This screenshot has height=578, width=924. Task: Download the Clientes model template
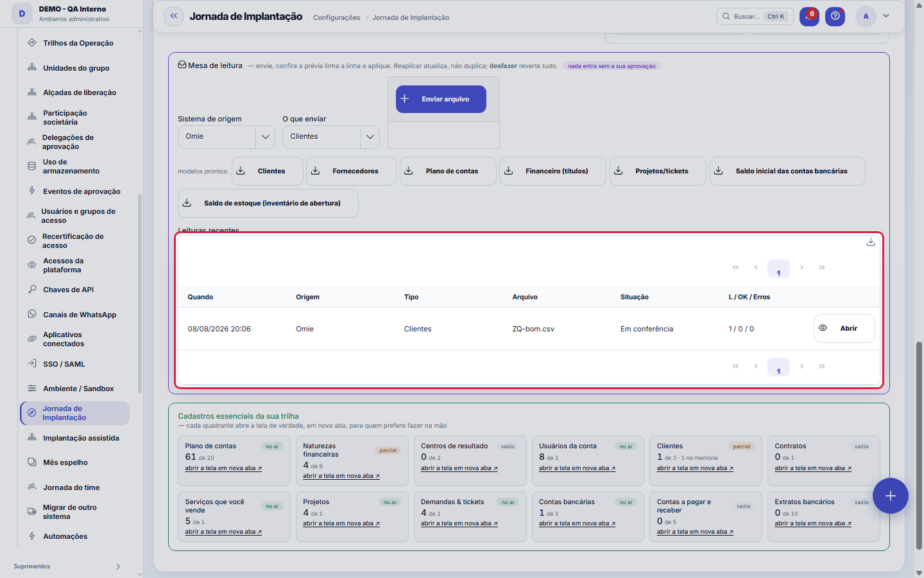coord(268,171)
